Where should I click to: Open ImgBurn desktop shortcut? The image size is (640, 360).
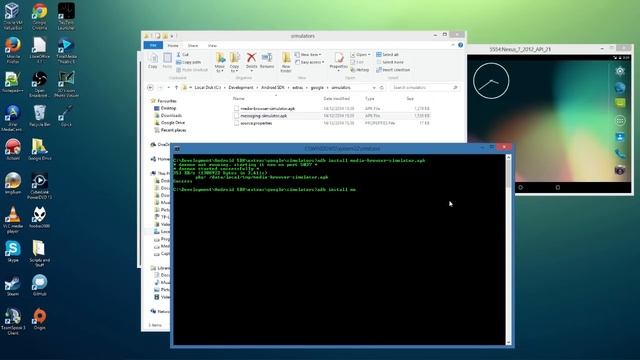click(13, 183)
